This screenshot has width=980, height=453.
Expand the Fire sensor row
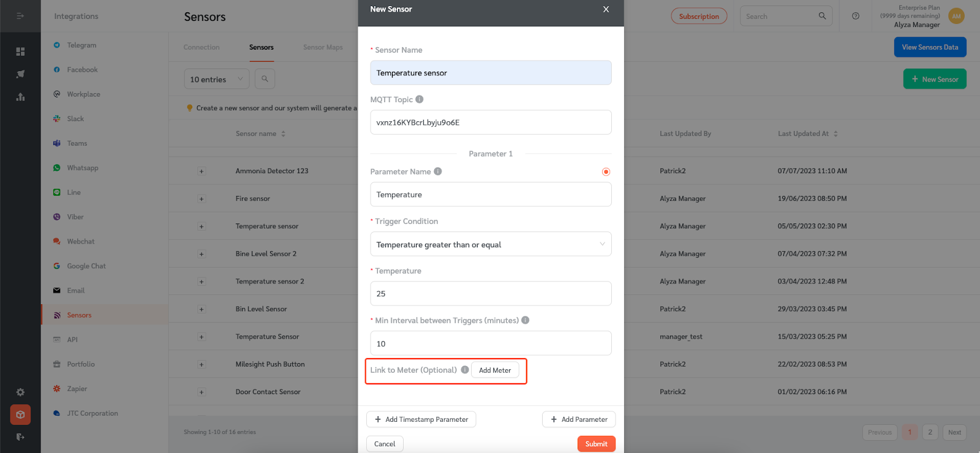coord(201,199)
